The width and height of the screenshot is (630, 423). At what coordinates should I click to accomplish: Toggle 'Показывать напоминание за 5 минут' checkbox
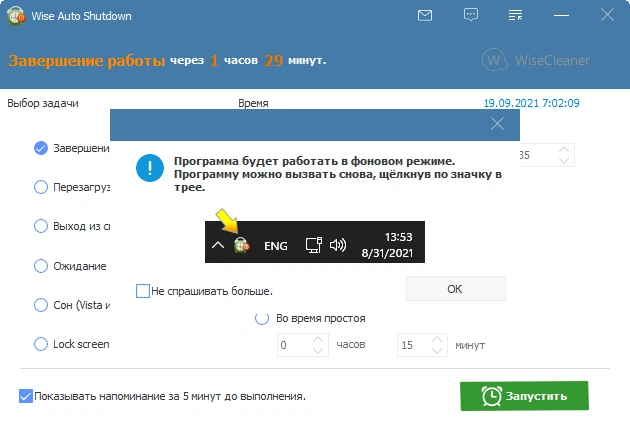[26, 396]
